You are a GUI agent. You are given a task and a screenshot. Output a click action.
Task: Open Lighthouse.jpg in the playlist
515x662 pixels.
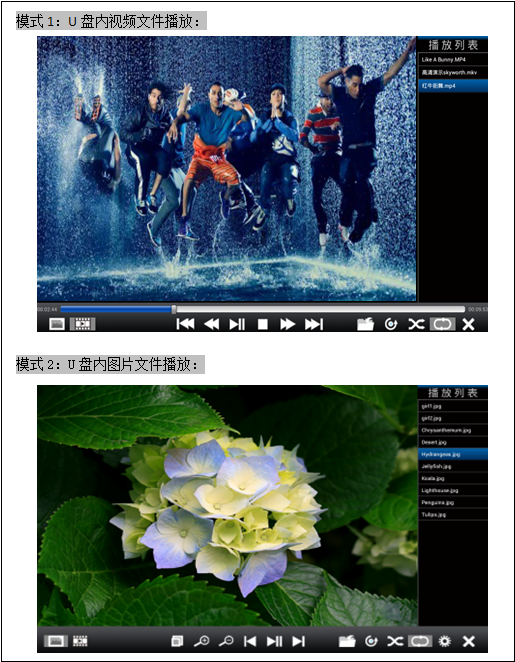(x=453, y=490)
